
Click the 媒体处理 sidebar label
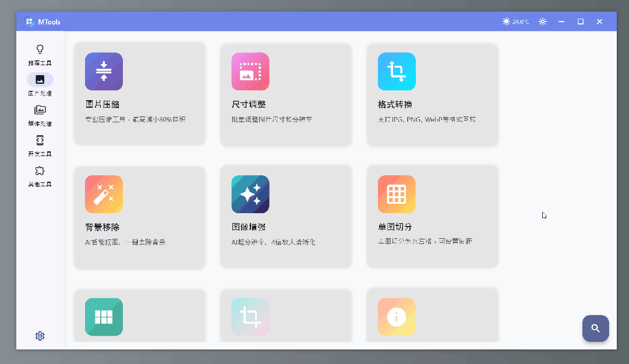tap(40, 123)
